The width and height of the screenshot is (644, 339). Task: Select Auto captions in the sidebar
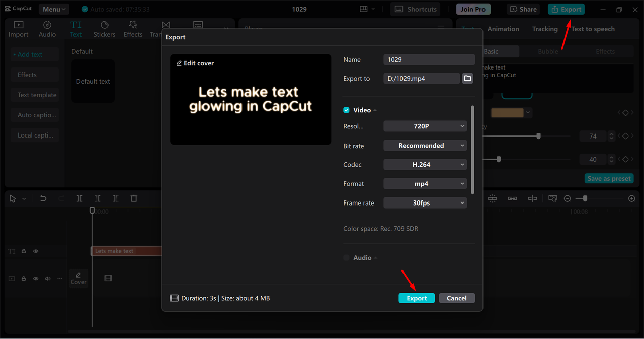[x=35, y=115]
